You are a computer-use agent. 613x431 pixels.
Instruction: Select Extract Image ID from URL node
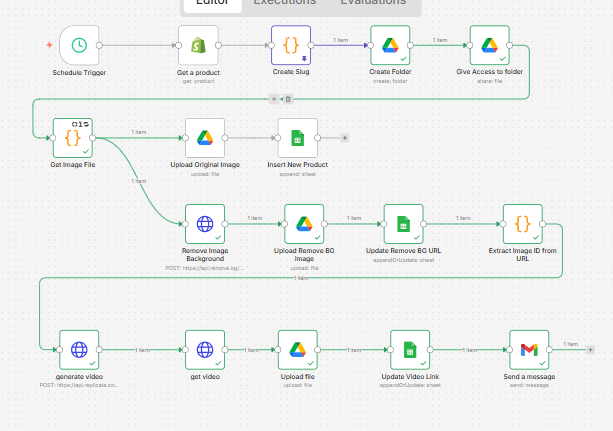(x=522, y=224)
